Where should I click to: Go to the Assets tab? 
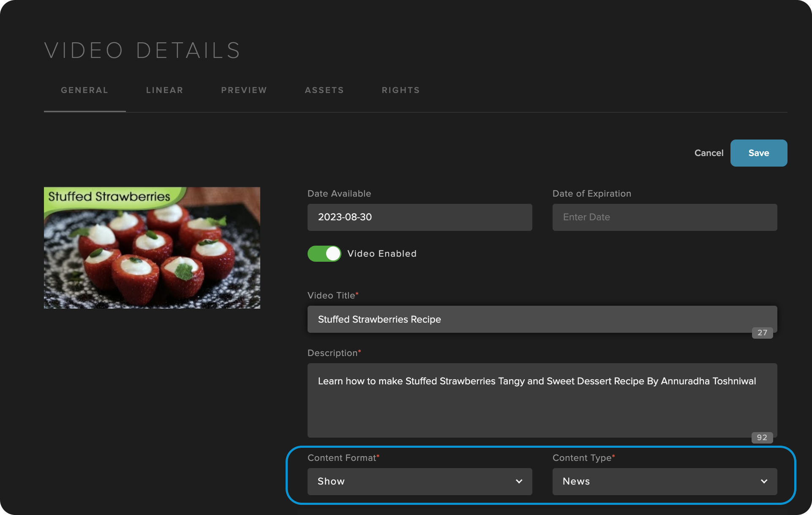coord(324,90)
